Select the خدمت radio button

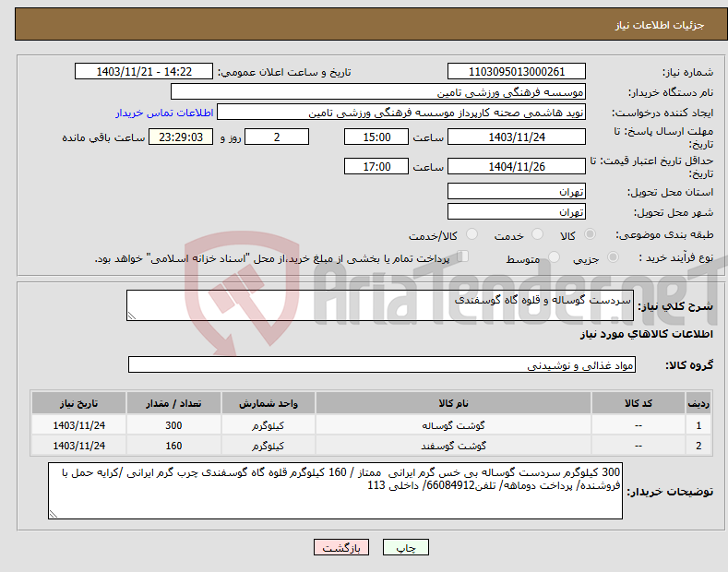pyautogui.click(x=537, y=234)
